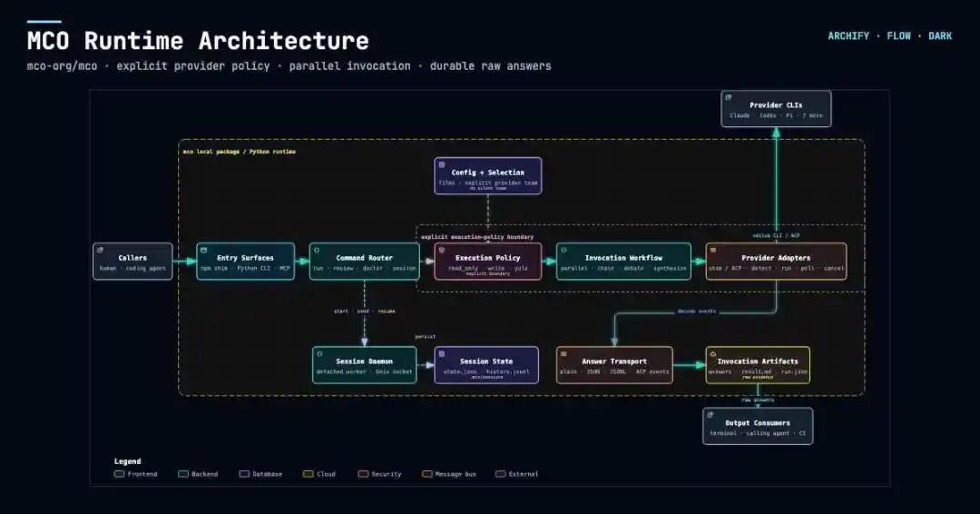Image resolution: width=980 pixels, height=514 pixels.
Task: Click the Frontend legend swatch
Action: click(x=120, y=474)
